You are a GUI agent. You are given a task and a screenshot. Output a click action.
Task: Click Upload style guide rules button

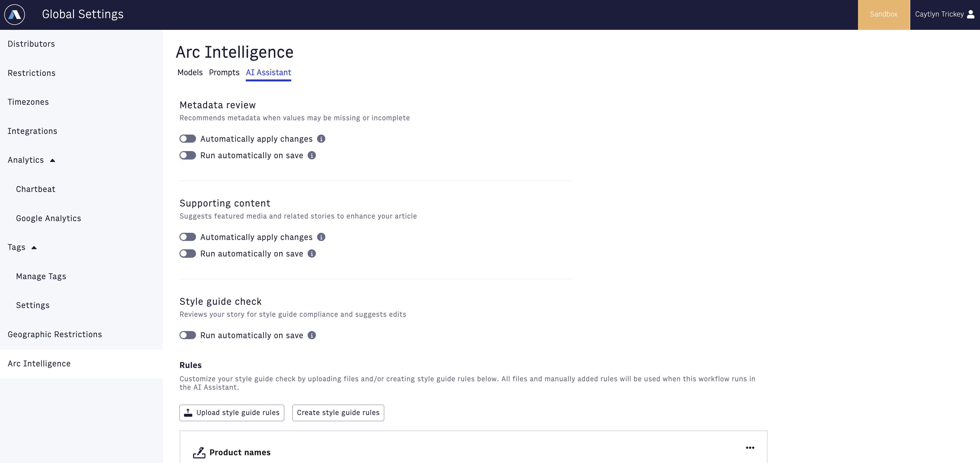pos(232,413)
